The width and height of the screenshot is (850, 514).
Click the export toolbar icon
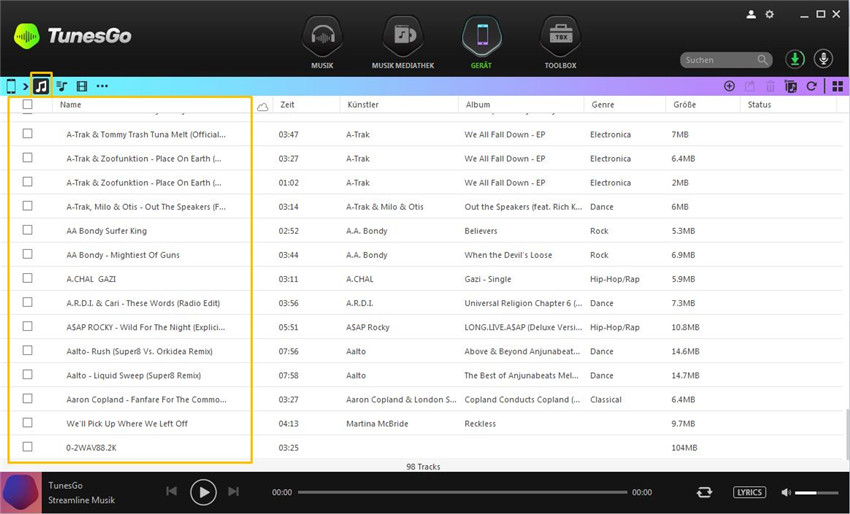tap(750, 86)
